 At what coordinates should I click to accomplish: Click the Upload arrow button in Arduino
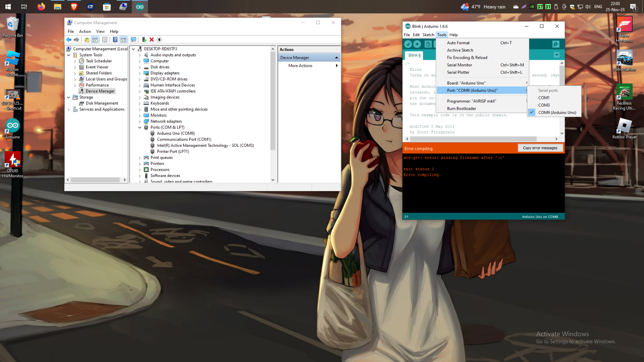click(x=417, y=44)
